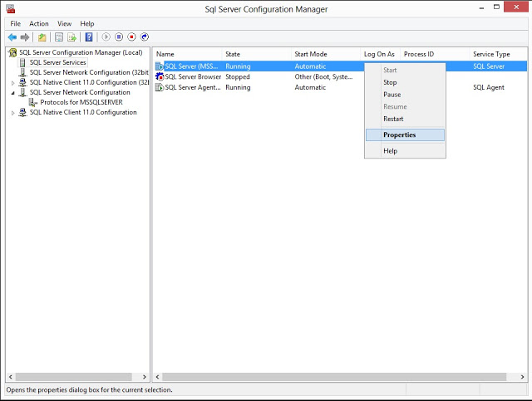
Task: Open the Help menu in menu bar
Action: pos(87,24)
